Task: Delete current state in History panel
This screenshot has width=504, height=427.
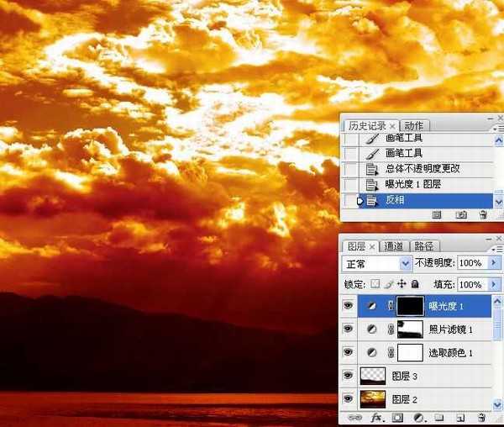Action: coord(483,215)
